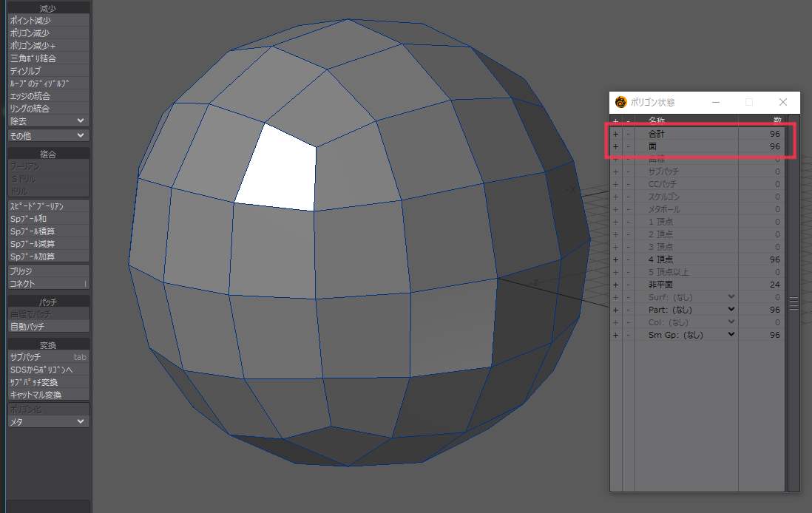The image size is (812, 513).
Task: Click the minus icon for 面 row
Action: click(628, 146)
